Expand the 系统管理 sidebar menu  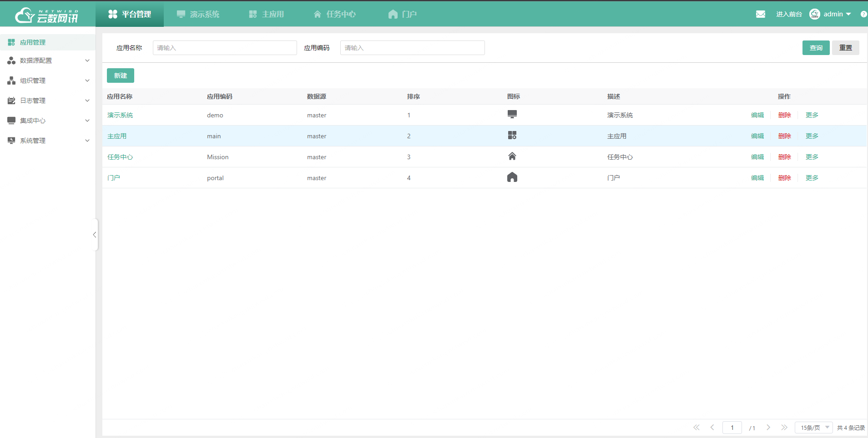48,141
